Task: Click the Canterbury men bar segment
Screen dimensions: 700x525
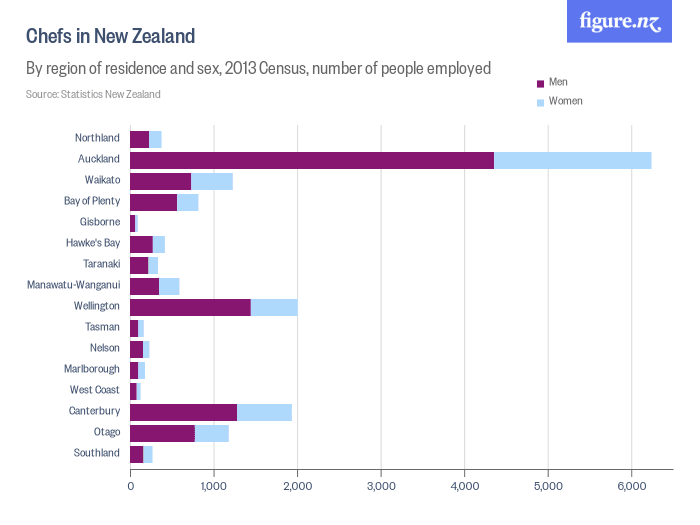Action: (183, 411)
